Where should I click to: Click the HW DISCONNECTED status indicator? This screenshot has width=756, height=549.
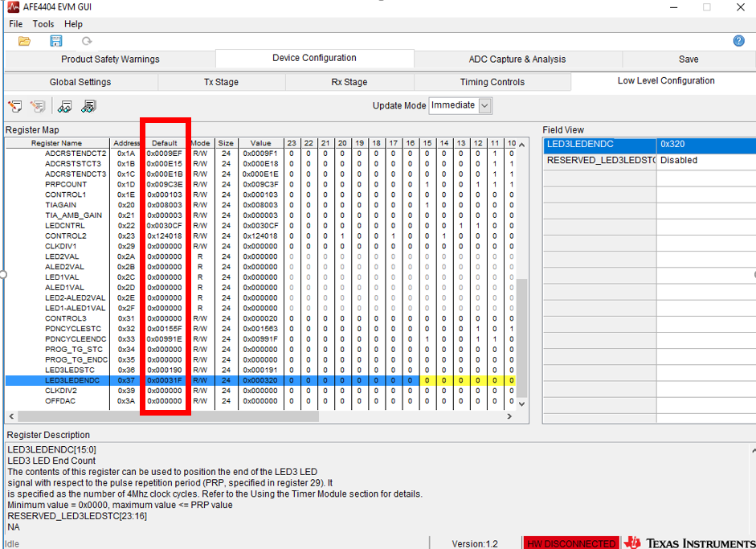571,543
